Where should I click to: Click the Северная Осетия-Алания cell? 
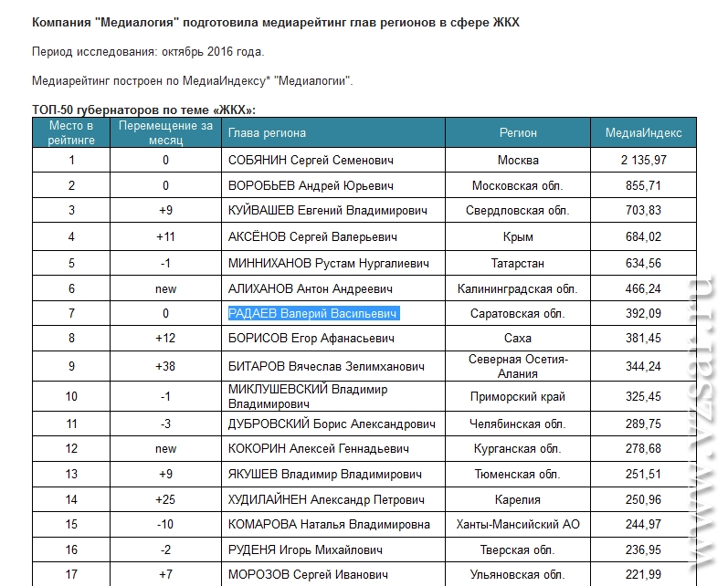(518, 366)
